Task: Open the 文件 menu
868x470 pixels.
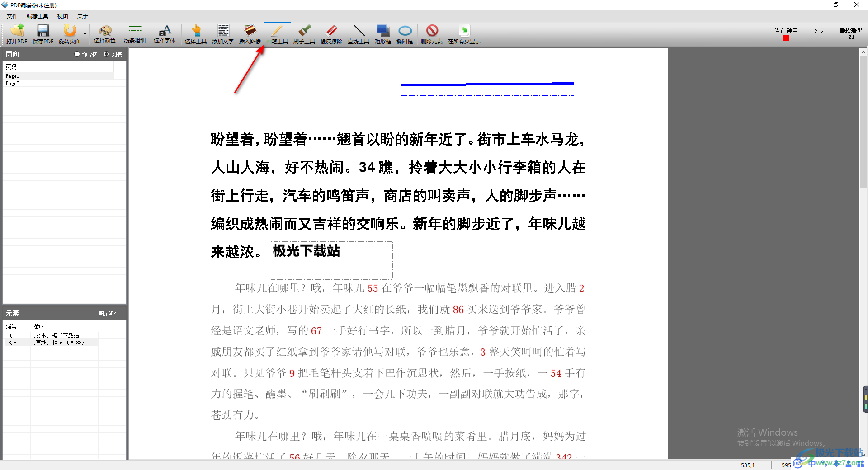Action: (12, 16)
